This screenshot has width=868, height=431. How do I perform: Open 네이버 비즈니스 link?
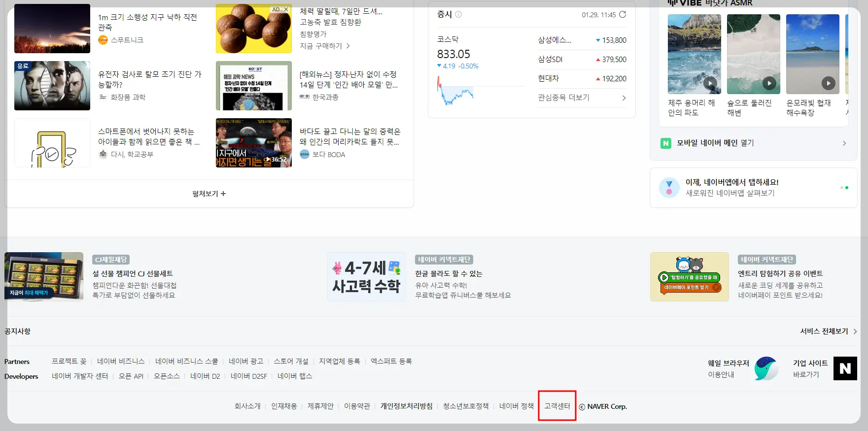[121, 361]
